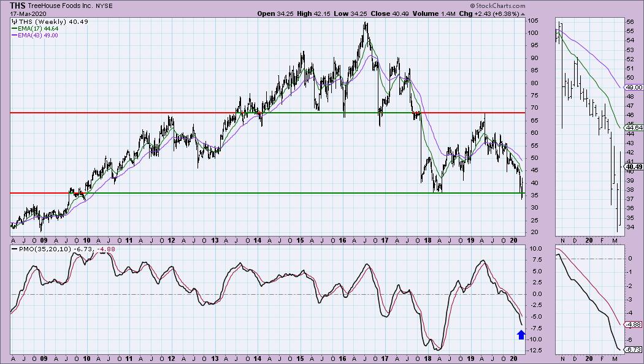Select the -12.5 label on the PMO axis
The width and height of the screenshot is (644, 364).
(x=534, y=351)
